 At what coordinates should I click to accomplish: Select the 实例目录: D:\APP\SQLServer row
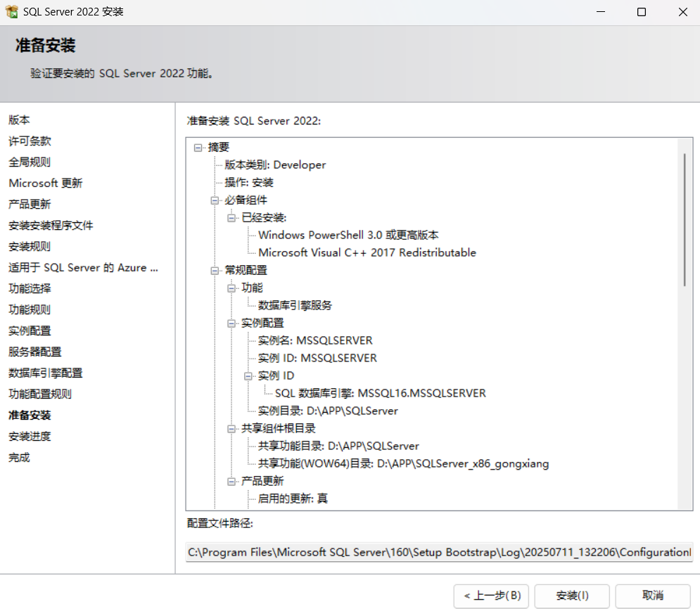(328, 411)
